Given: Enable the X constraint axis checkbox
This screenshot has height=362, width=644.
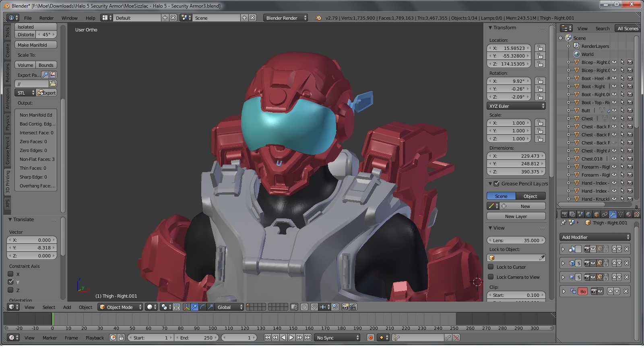Looking at the screenshot, I should tap(11, 274).
